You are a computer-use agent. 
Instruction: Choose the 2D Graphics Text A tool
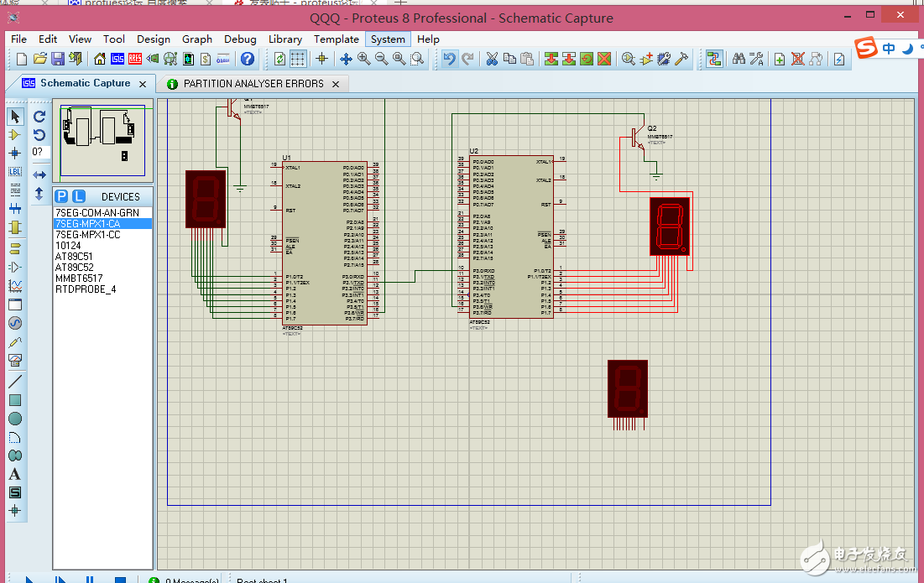(15, 474)
